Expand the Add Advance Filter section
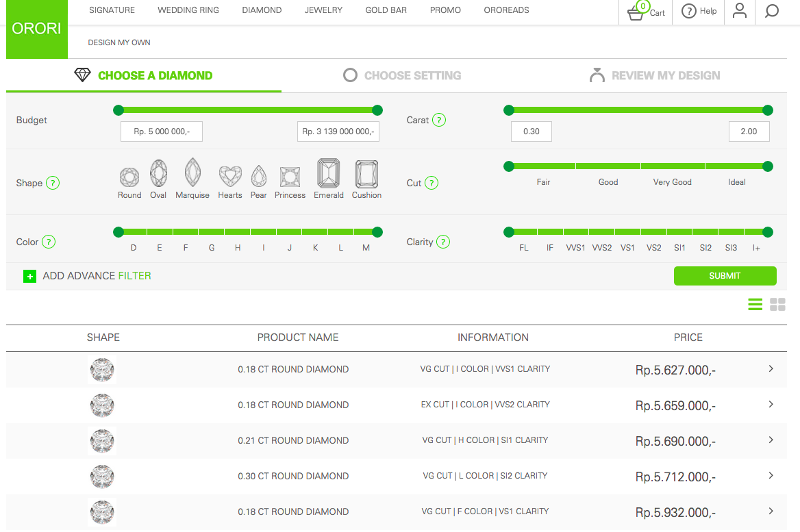800x532 pixels. click(29, 276)
